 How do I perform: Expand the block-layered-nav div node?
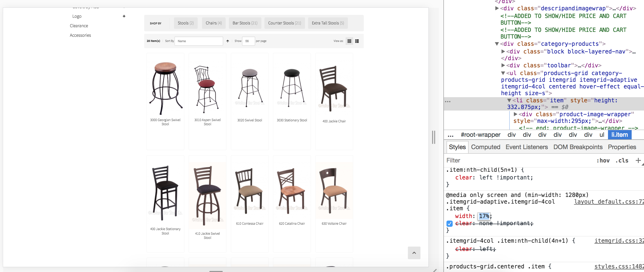click(x=503, y=51)
